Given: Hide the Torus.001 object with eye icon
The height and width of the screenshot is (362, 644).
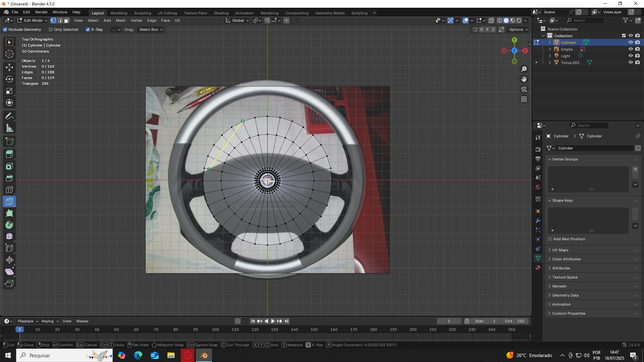Looking at the screenshot, I should tap(631, 63).
